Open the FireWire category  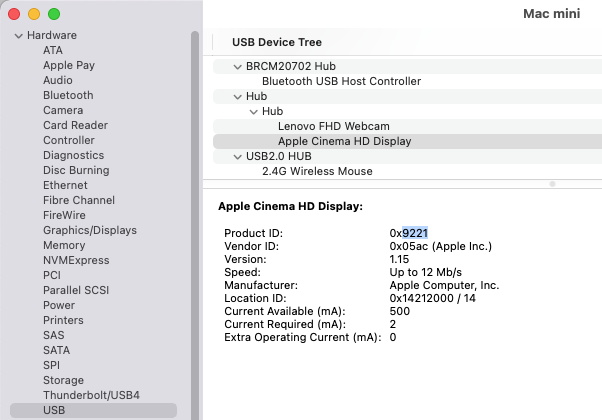pos(64,215)
